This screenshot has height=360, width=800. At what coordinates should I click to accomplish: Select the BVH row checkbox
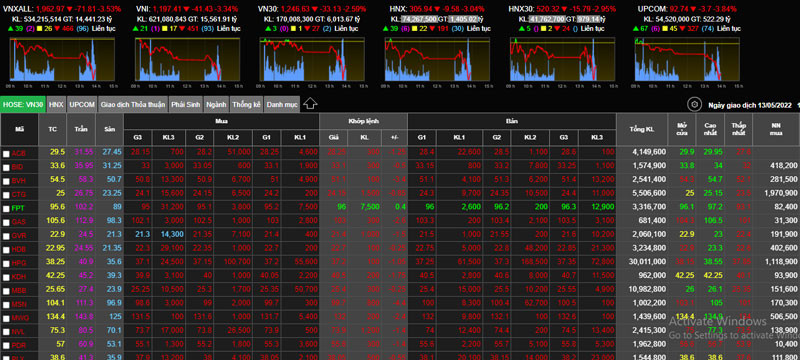pos(6,181)
